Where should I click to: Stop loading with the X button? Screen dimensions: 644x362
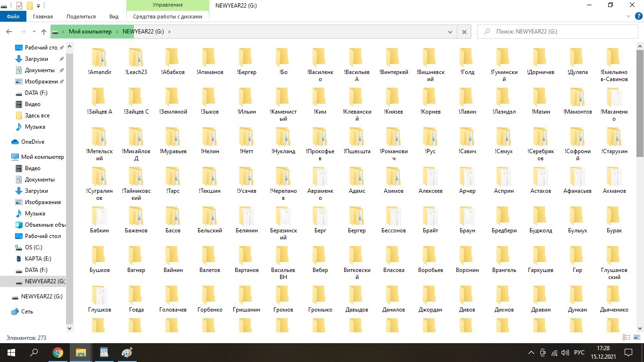[x=464, y=32]
